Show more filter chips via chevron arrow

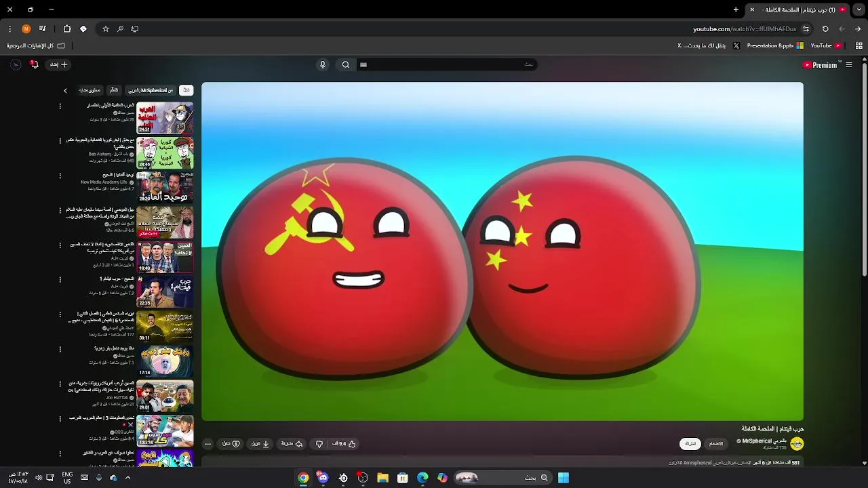point(65,90)
